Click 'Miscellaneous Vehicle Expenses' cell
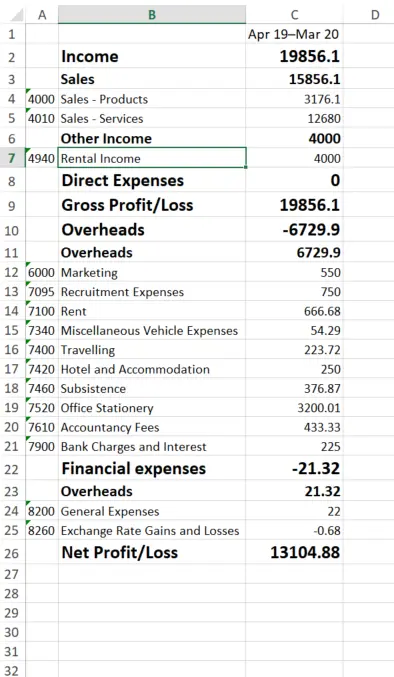 click(152, 331)
